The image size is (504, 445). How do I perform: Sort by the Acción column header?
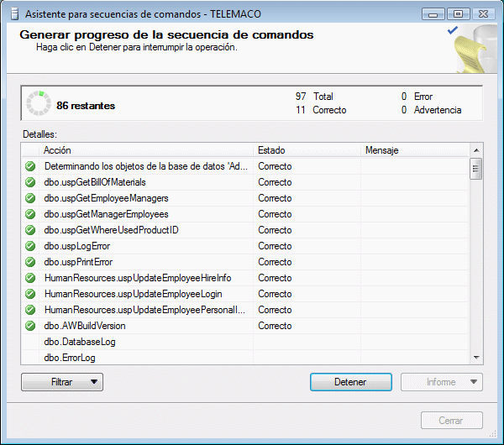tap(146, 150)
